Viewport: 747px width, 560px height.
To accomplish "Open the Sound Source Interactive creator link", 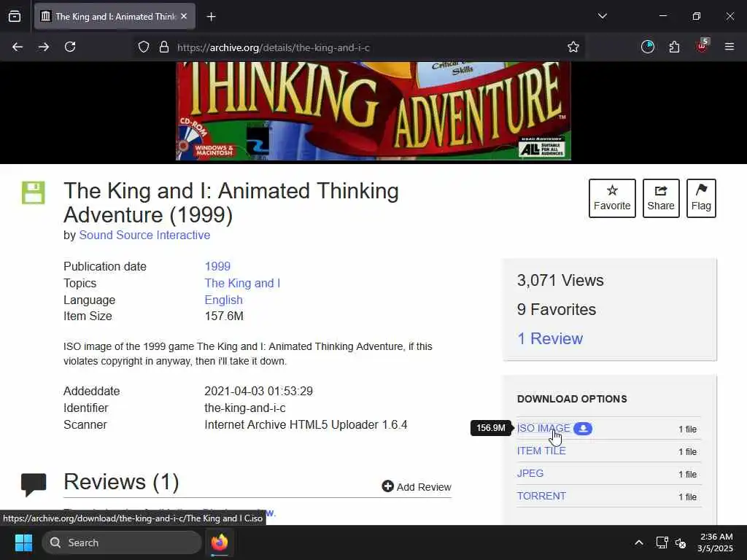I will (144, 235).
